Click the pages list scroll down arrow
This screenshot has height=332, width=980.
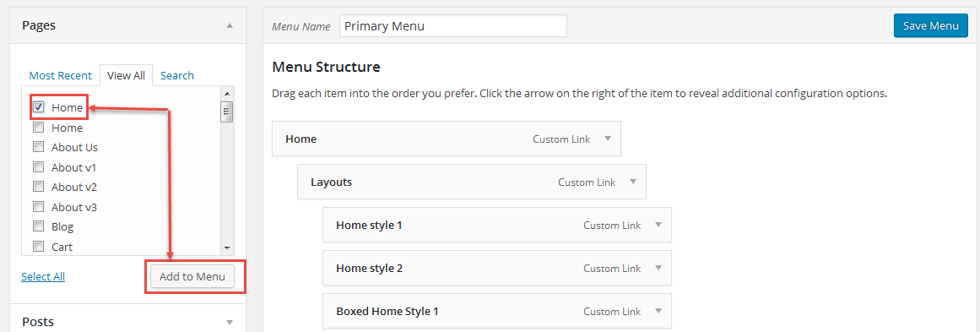tap(227, 248)
